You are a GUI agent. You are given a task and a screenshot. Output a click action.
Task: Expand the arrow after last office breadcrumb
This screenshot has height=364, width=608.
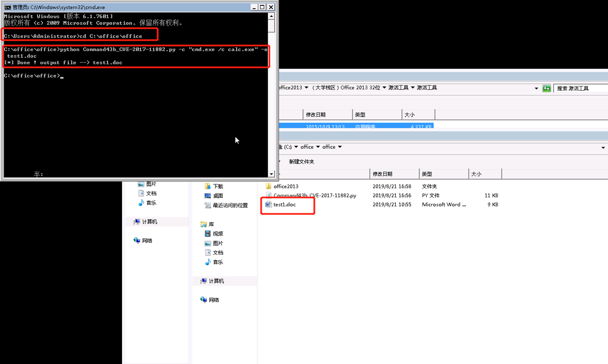point(340,147)
